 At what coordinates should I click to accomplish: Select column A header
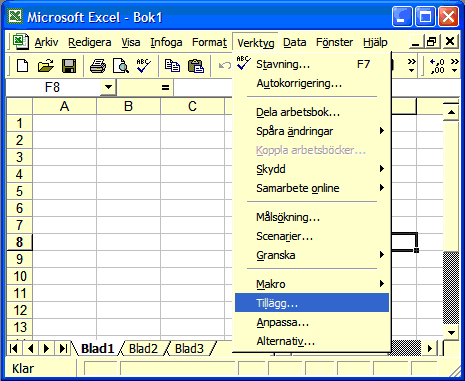click(x=64, y=106)
